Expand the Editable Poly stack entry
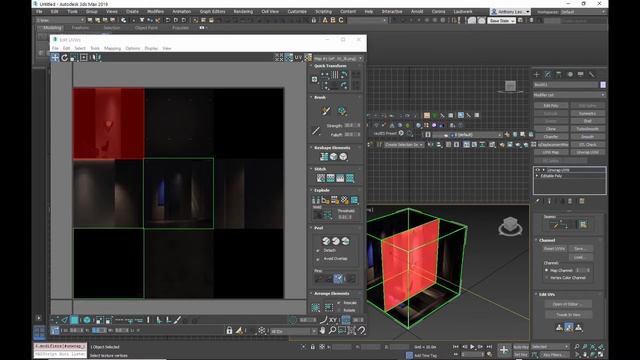The height and width of the screenshot is (360, 640). (537, 176)
